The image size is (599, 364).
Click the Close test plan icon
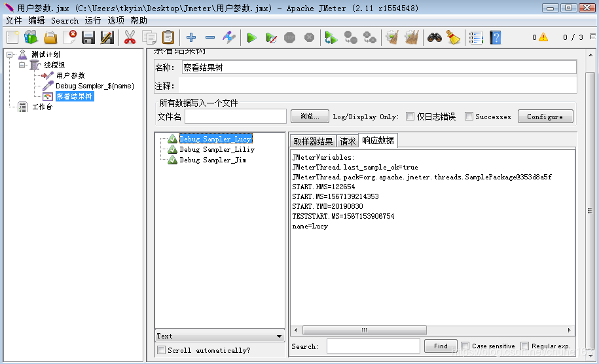point(70,37)
